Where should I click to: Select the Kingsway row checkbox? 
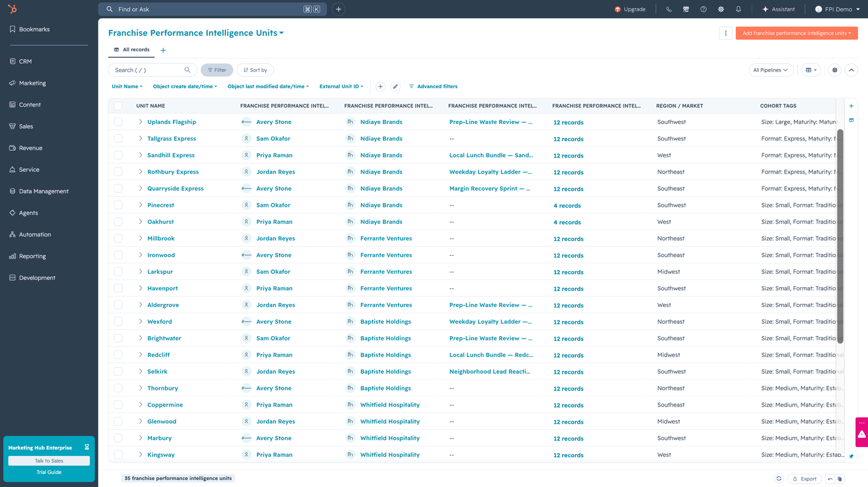click(118, 455)
